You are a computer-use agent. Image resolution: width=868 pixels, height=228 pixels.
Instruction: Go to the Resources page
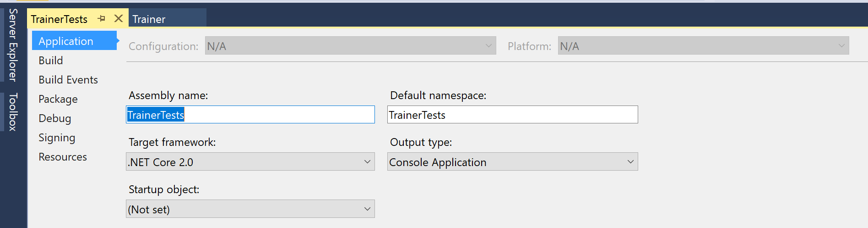click(x=63, y=157)
